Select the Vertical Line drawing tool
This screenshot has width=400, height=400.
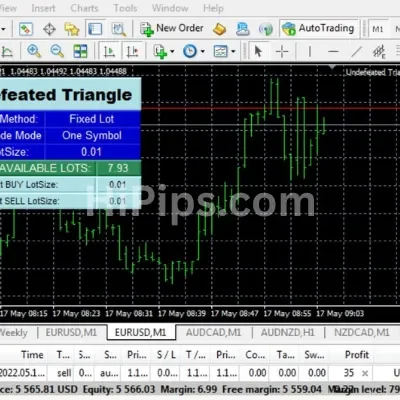click(310, 52)
